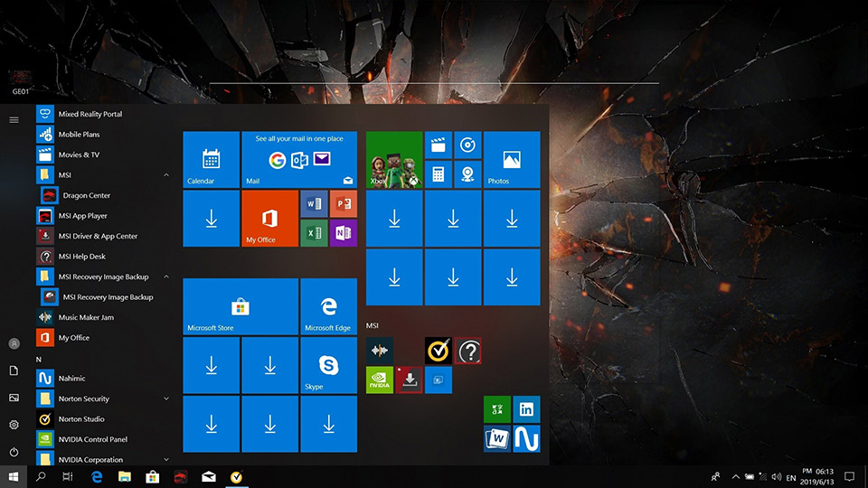
Task: Collapse the MSI Recovery Image Backup folder
Action: (166, 277)
